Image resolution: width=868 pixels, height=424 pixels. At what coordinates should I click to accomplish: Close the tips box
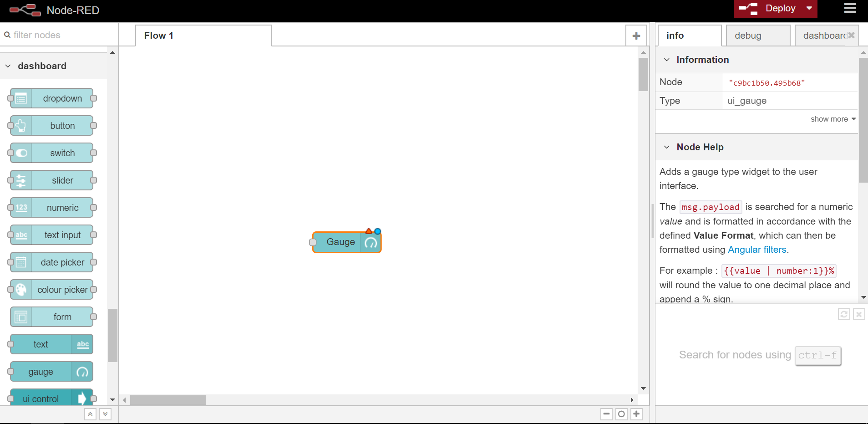[x=859, y=314]
